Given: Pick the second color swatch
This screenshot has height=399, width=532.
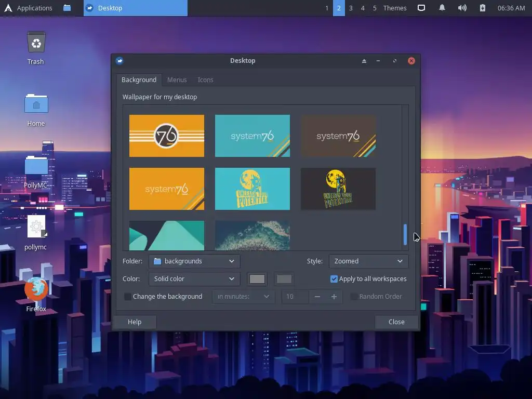Looking at the screenshot, I should 284,279.
